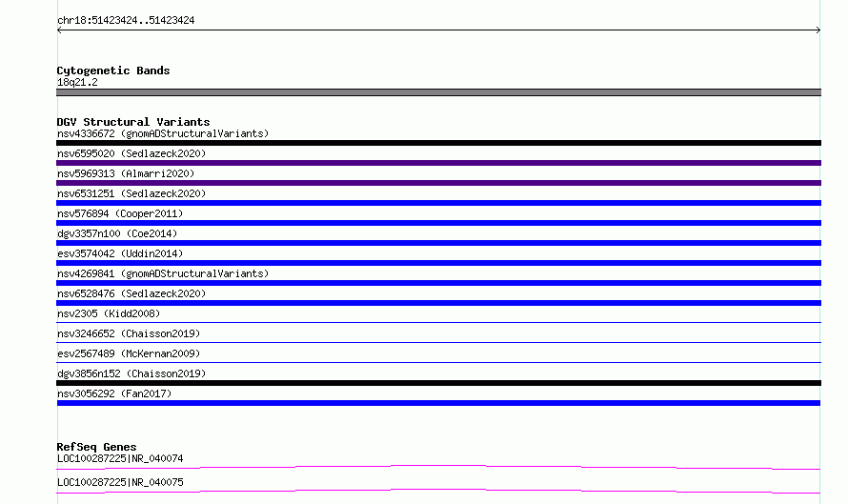Click the blue bar for nsv6528476
The height and width of the screenshot is (504, 848).
tap(438, 303)
